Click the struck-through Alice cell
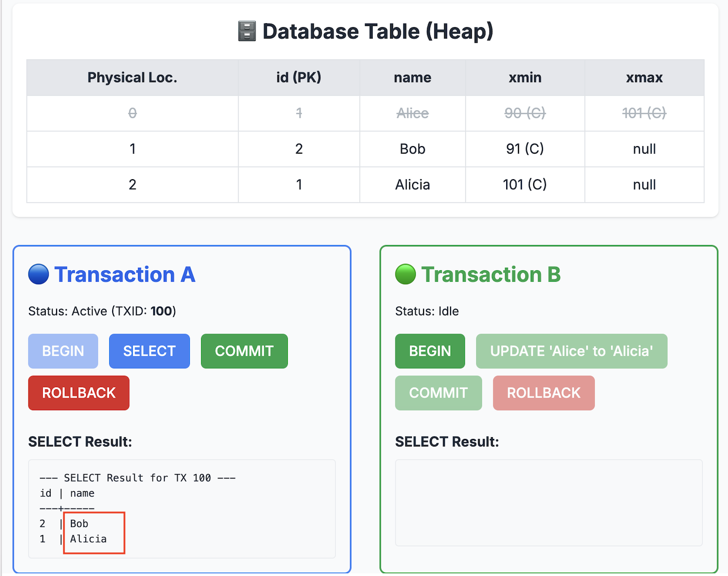728x576 pixels. coord(412,113)
